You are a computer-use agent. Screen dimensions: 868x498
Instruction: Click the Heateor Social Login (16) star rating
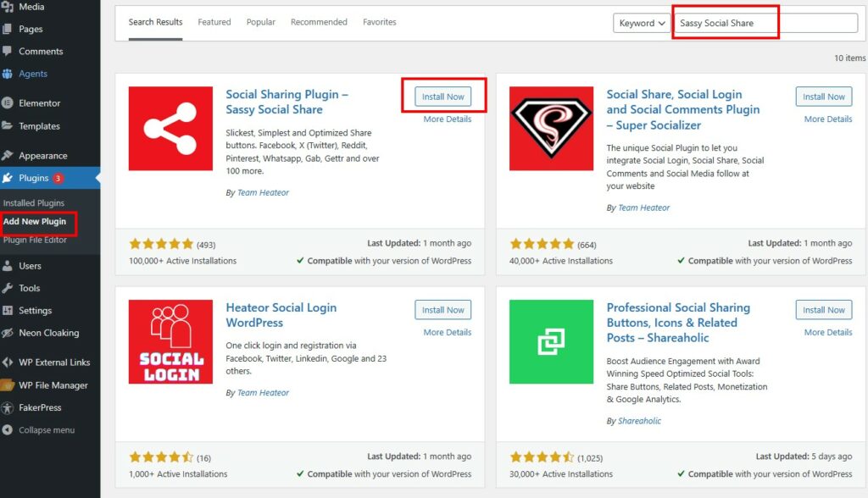tap(160, 457)
